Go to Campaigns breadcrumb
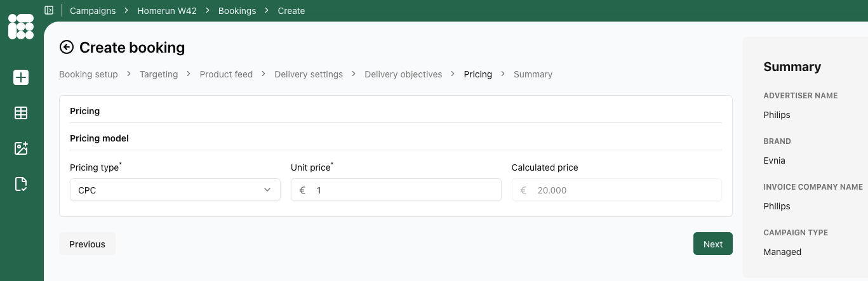 93,11
